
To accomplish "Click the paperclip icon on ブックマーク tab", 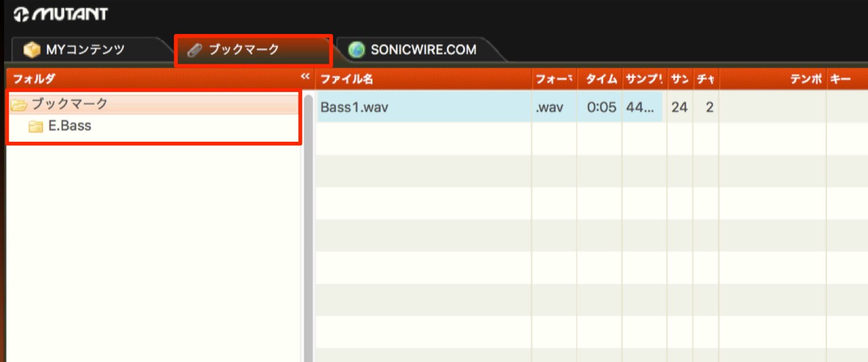I will pyautogui.click(x=194, y=51).
